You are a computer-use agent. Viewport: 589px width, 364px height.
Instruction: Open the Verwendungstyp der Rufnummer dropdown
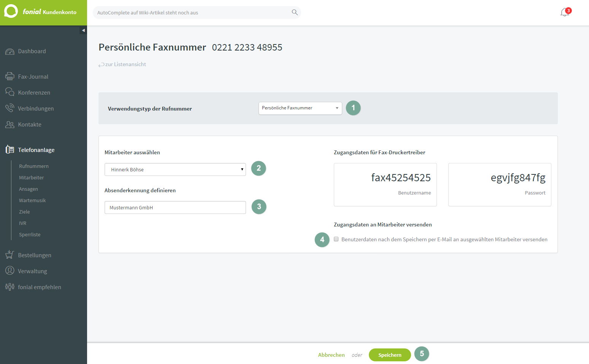tap(300, 108)
